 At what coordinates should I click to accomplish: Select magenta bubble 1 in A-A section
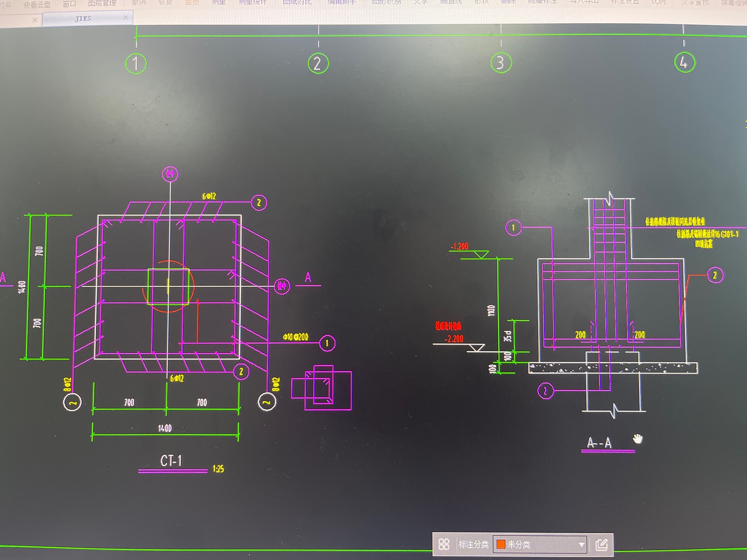pyautogui.click(x=514, y=227)
